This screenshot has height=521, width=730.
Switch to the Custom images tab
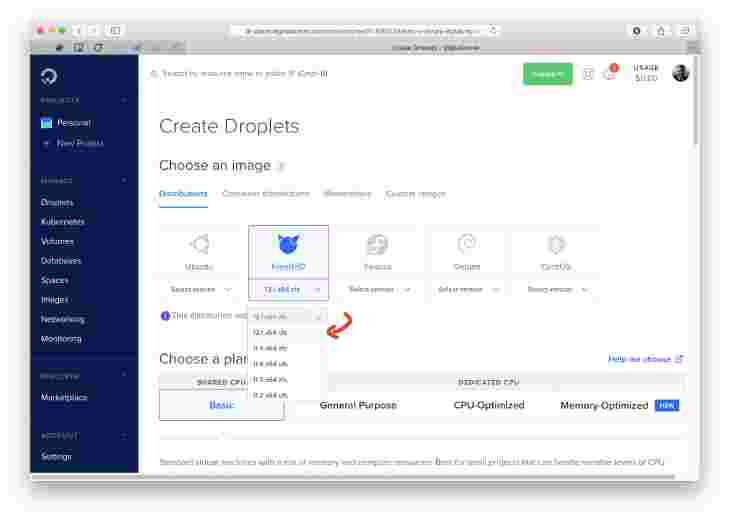415,194
